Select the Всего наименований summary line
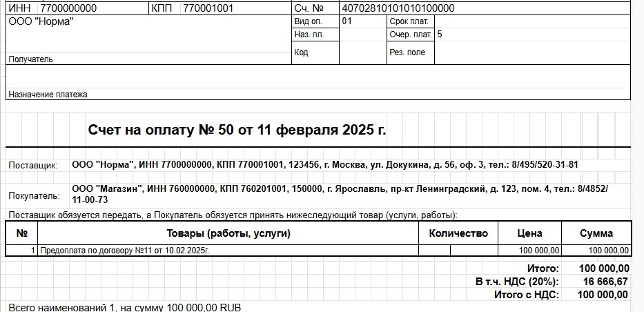Image resolution: width=644 pixels, height=312 pixels. (x=124, y=306)
